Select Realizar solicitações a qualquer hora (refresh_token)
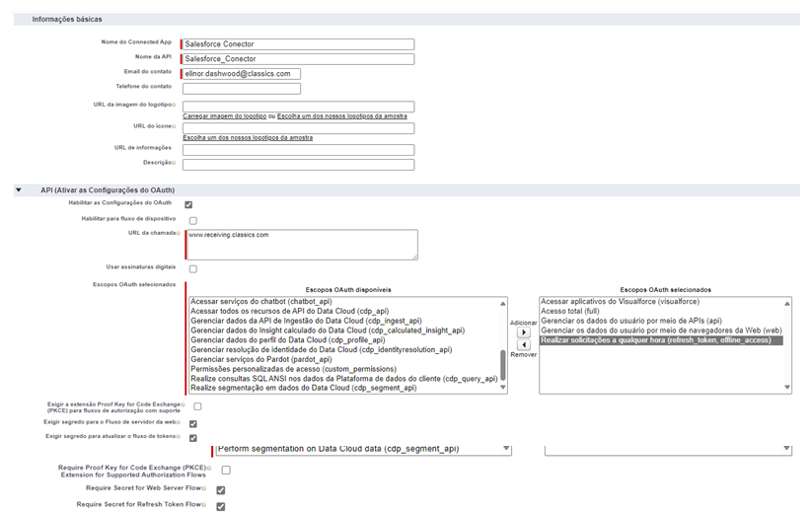The height and width of the screenshot is (513, 812). (x=661, y=340)
